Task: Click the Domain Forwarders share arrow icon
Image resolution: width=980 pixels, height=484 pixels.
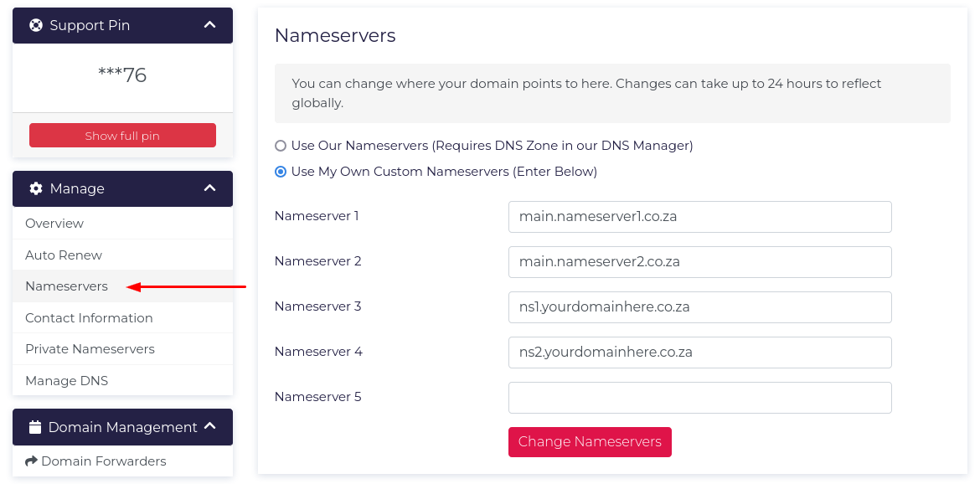Action: click(32, 461)
